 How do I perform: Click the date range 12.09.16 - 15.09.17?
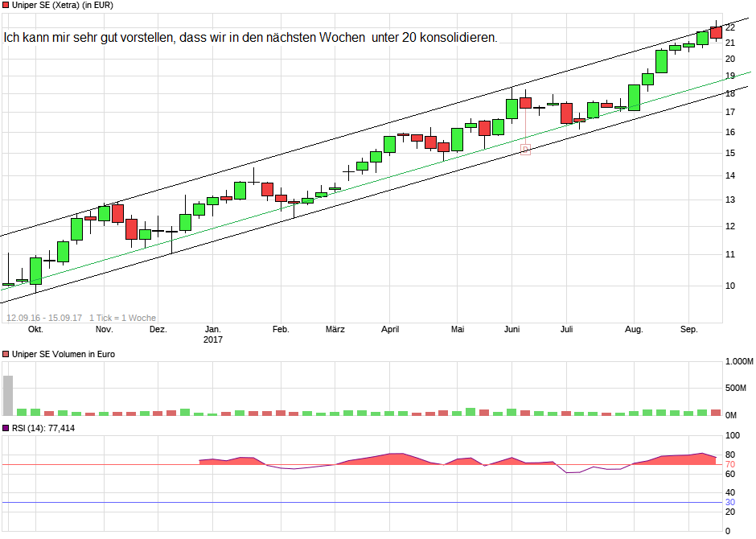click(44, 318)
